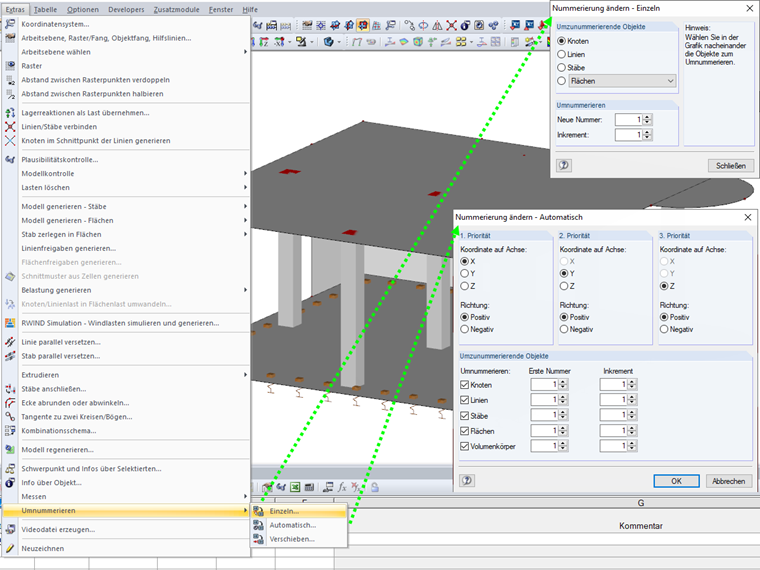
Task: Click the help icon in Einzeln dialog
Action: [564, 165]
